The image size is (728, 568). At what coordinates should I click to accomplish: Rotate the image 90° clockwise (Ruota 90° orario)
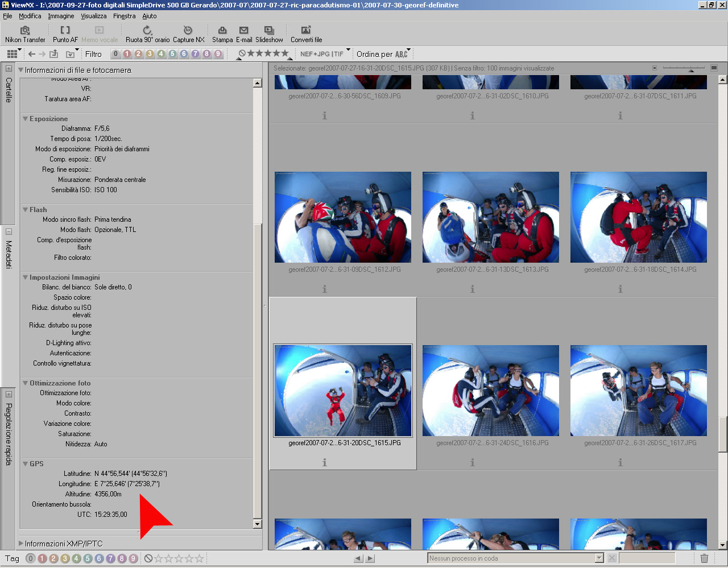tap(147, 34)
